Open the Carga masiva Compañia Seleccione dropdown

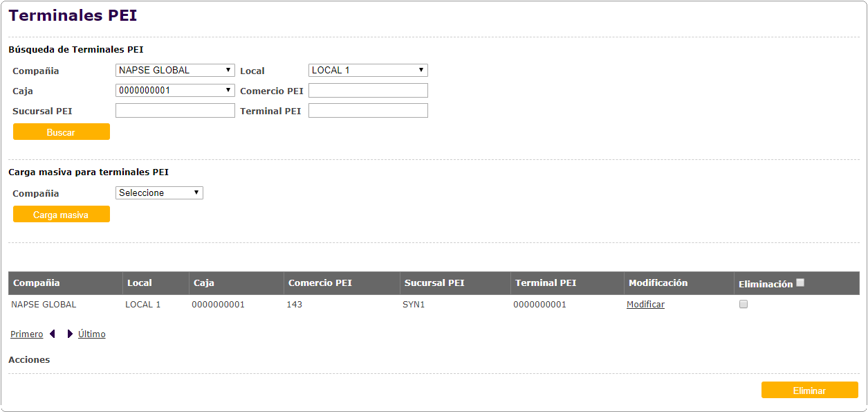(x=159, y=192)
